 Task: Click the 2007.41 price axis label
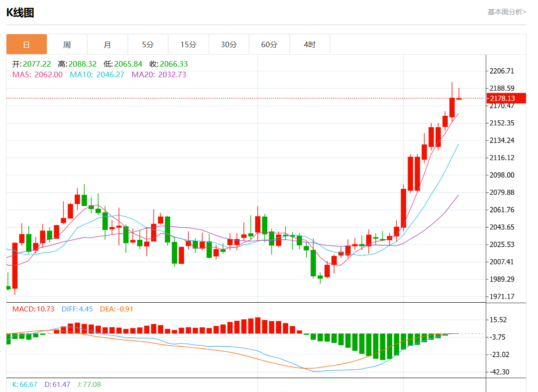click(502, 262)
